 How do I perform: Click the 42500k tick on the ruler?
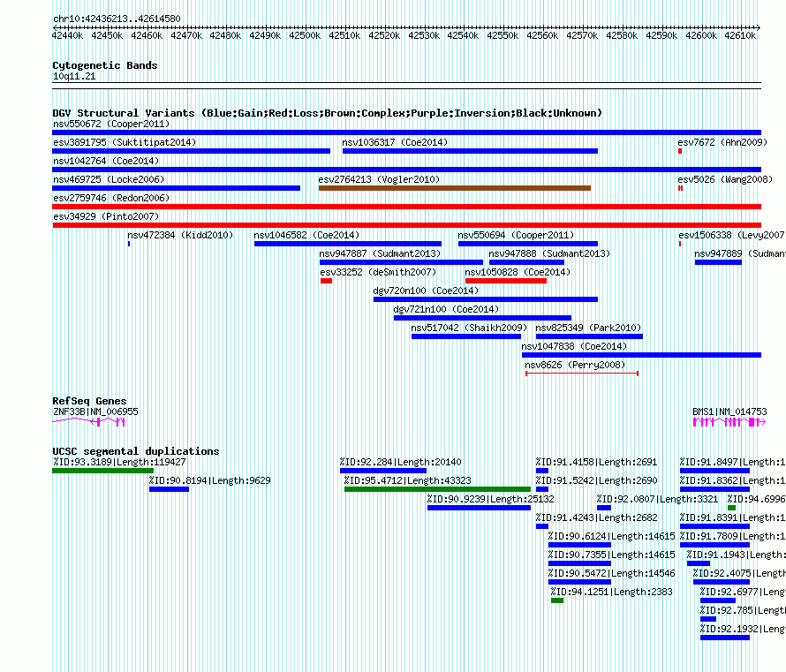pyautogui.click(x=305, y=35)
